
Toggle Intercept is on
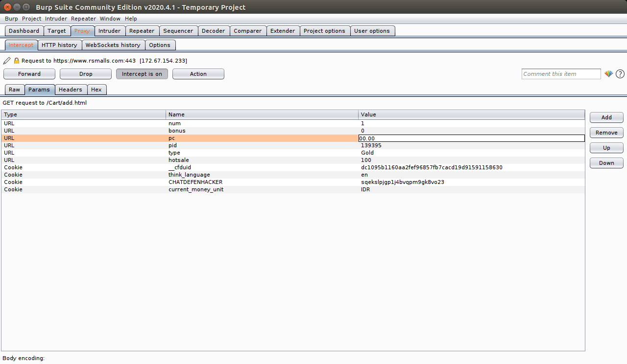pos(142,74)
